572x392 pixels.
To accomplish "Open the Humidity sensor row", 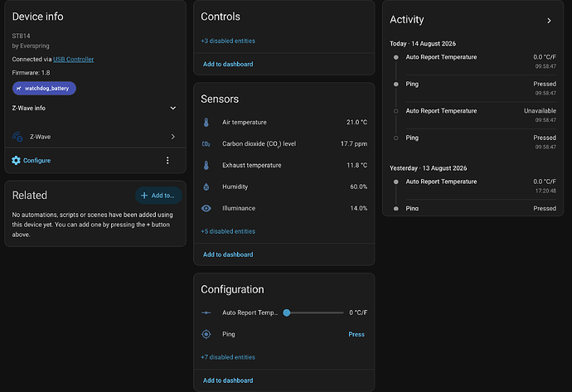I will (x=284, y=186).
